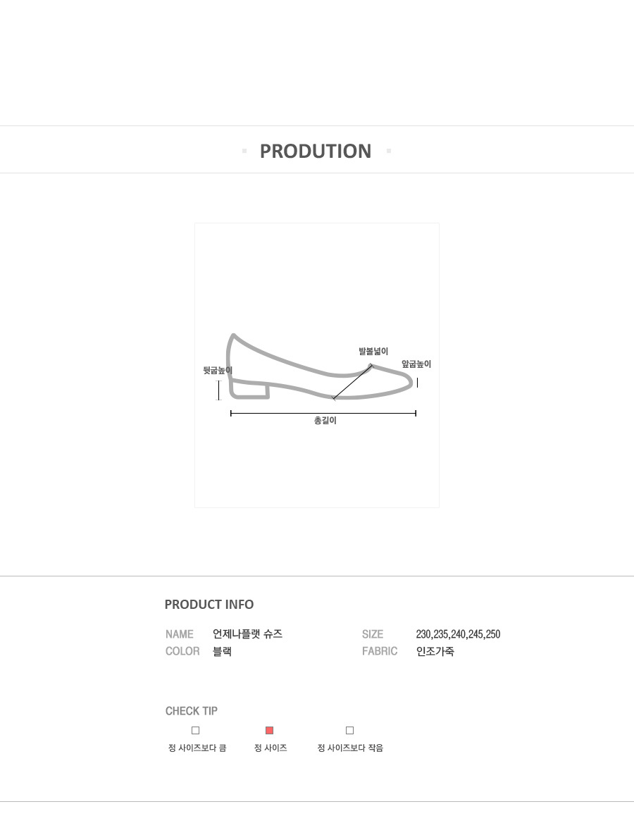Select the PRODUCT INFO heading
Viewport: 634px width, 840px height.
pyautogui.click(x=209, y=605)
